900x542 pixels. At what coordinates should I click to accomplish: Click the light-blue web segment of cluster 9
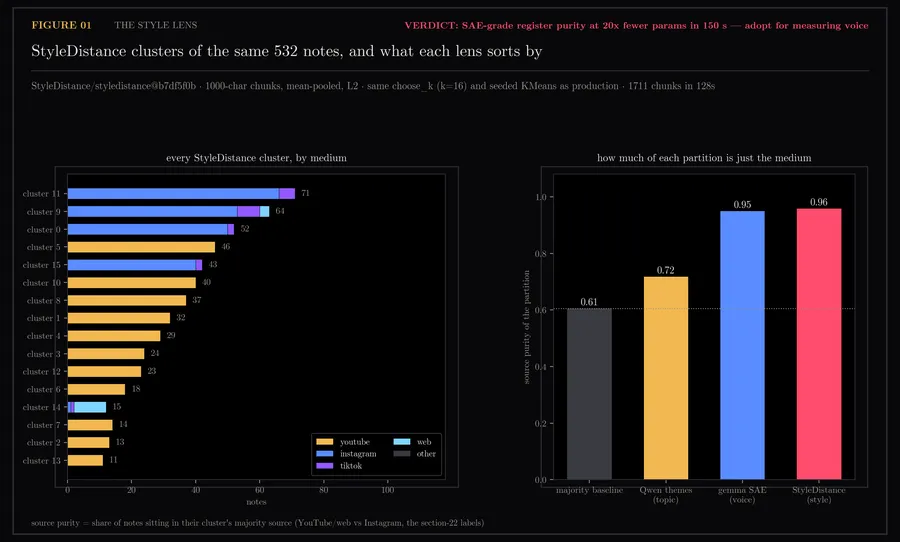(x=265, y=211)
